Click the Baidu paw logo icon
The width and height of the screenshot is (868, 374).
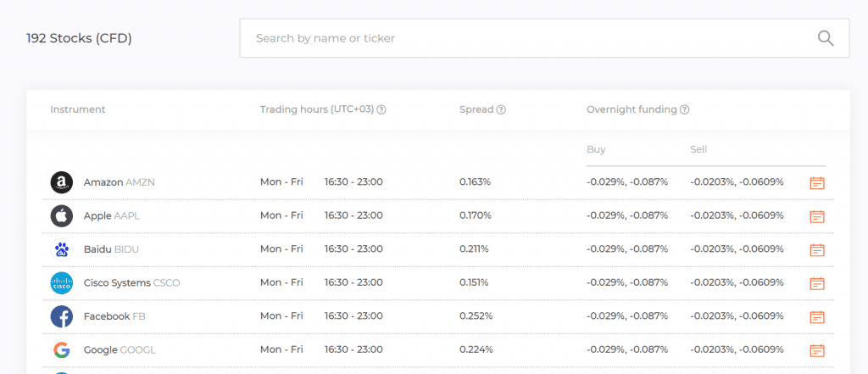(x=61, y=249)
